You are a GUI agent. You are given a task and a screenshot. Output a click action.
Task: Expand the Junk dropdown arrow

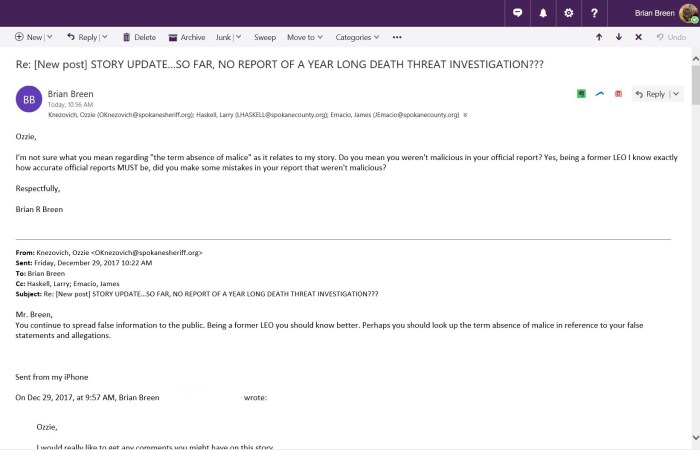coord(238,37)
